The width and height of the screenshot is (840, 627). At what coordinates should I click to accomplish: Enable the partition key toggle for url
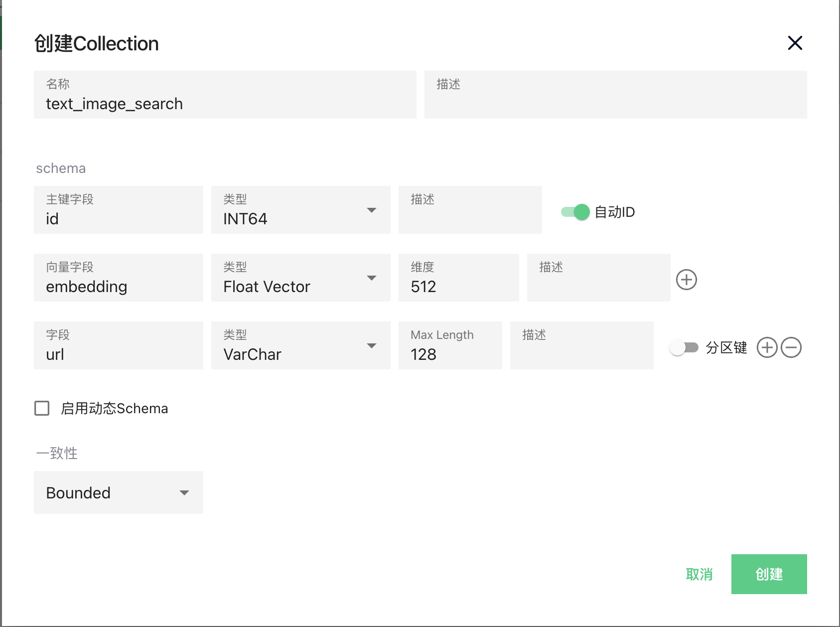tap(684, 347)
